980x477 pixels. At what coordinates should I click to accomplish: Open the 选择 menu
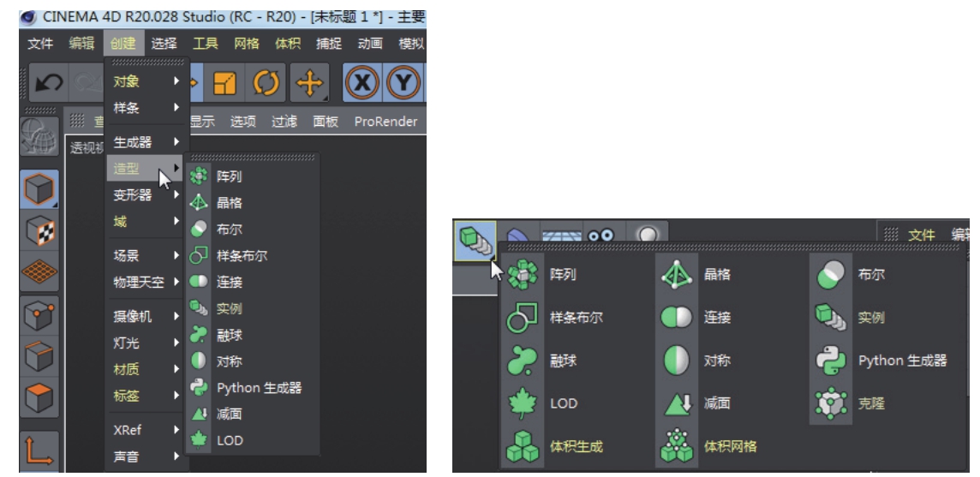pyautogui.click(x=164, y=43)
